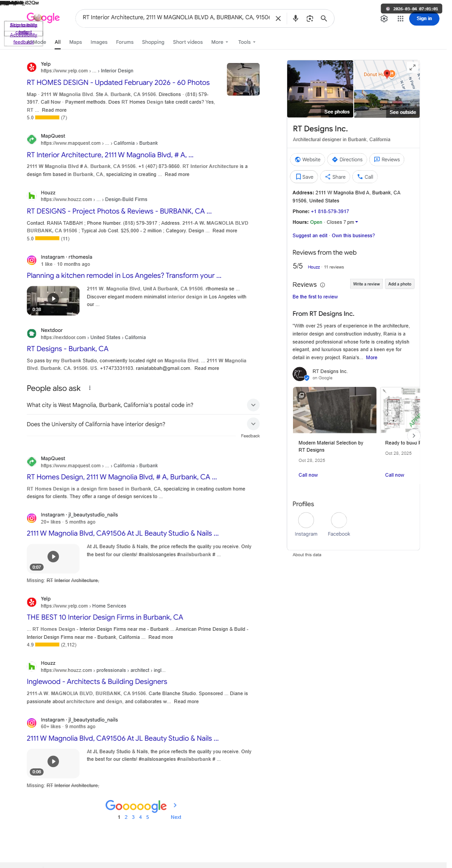
Task: Open the See outside street view thumbnail
Action: click(387, 104)
